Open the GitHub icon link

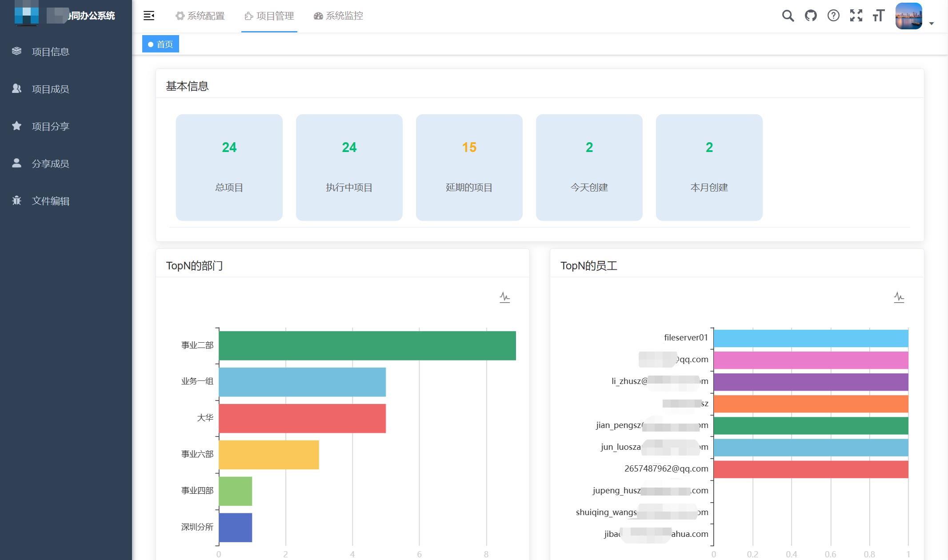[x=811, y=16]
